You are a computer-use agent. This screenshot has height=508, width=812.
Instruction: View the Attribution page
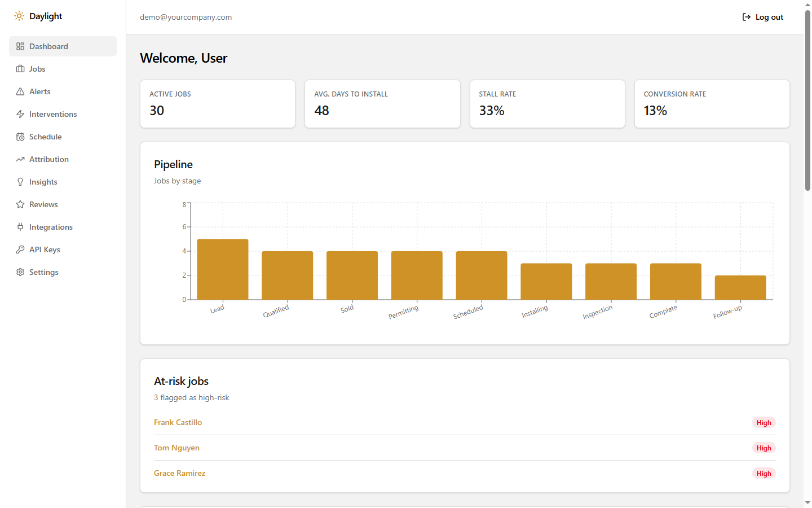click(x=63, y=159)
